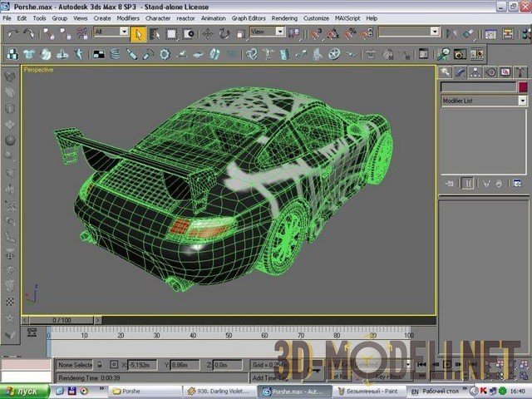Open the Utilities hammer tab

tap(520, 72)
